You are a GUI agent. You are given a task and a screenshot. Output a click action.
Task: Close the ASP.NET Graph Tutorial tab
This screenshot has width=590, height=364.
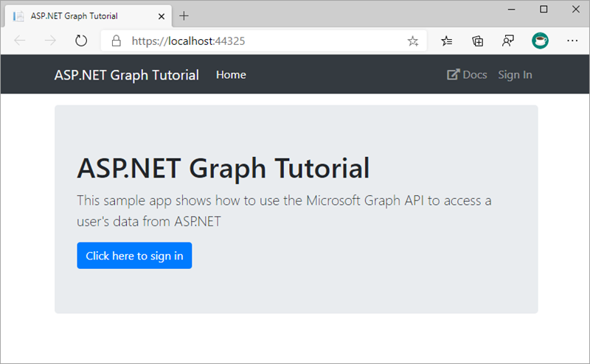(162, 16)
